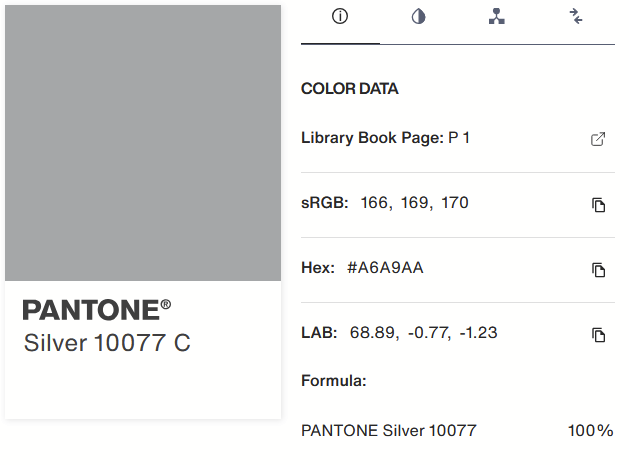Copy the LAB values
This screenshot has width=629, height=465.
(x=598, y=335)
